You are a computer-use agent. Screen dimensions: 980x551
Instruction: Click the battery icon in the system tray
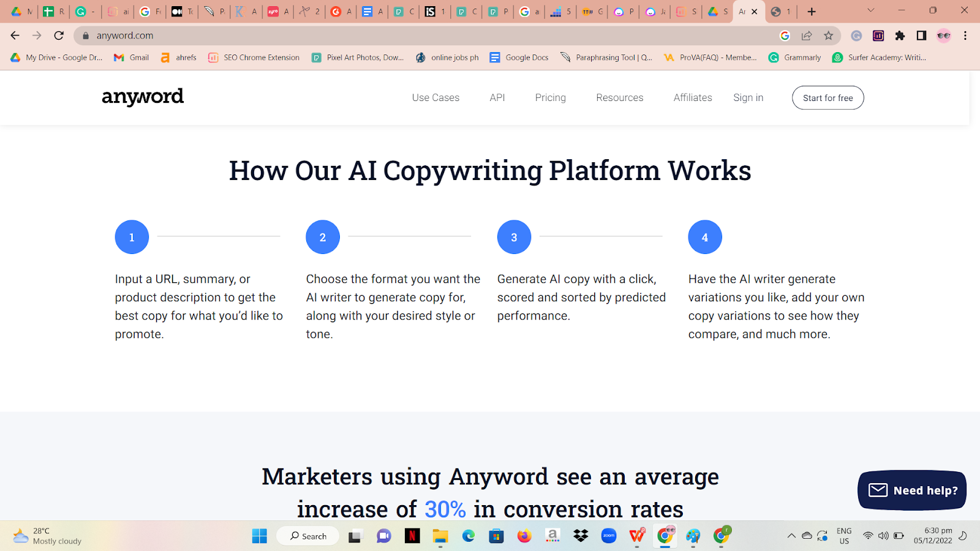tap(899, 536)
